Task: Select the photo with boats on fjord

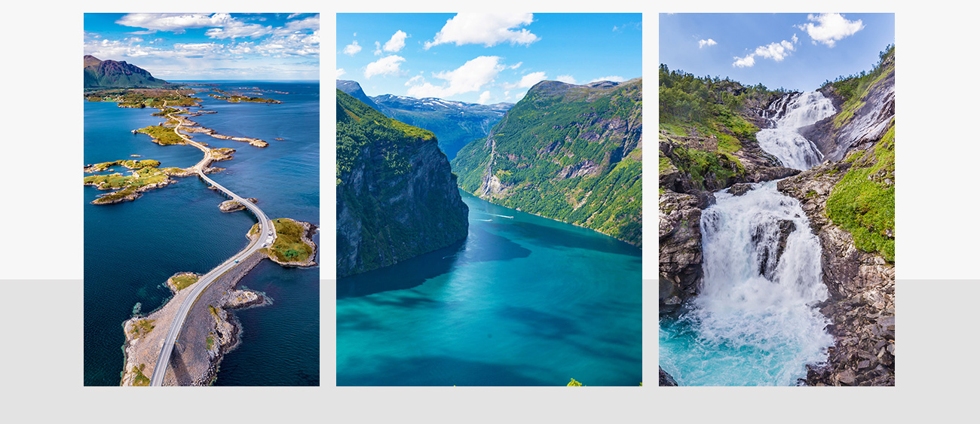Action: 489,200
